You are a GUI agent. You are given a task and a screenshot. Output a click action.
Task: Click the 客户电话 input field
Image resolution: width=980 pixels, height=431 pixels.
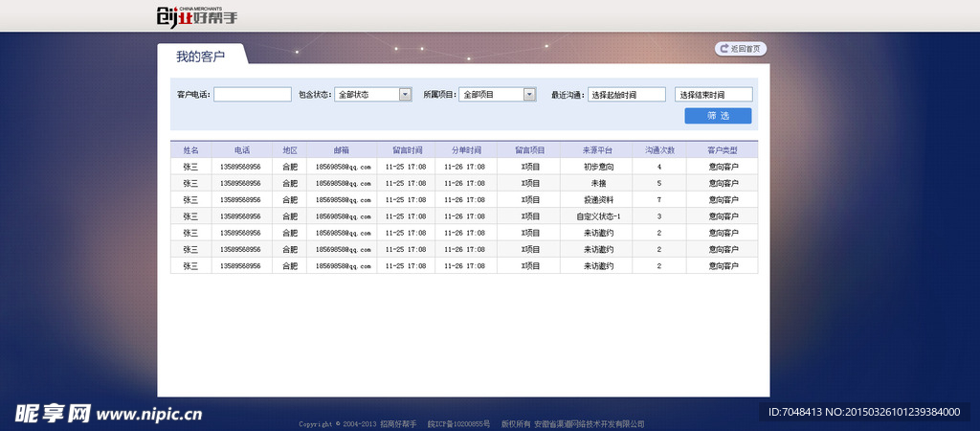click(x=252, y=95)
